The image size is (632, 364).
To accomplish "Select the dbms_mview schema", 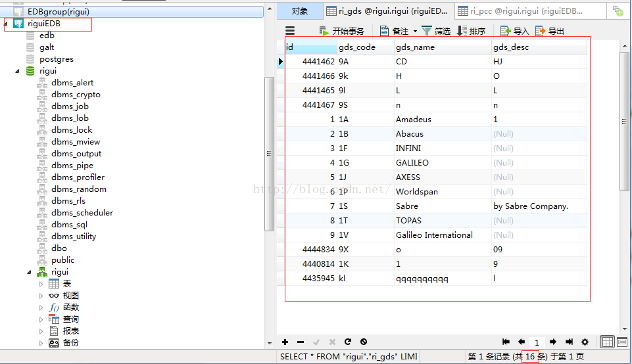I will (x=76, y=142).
